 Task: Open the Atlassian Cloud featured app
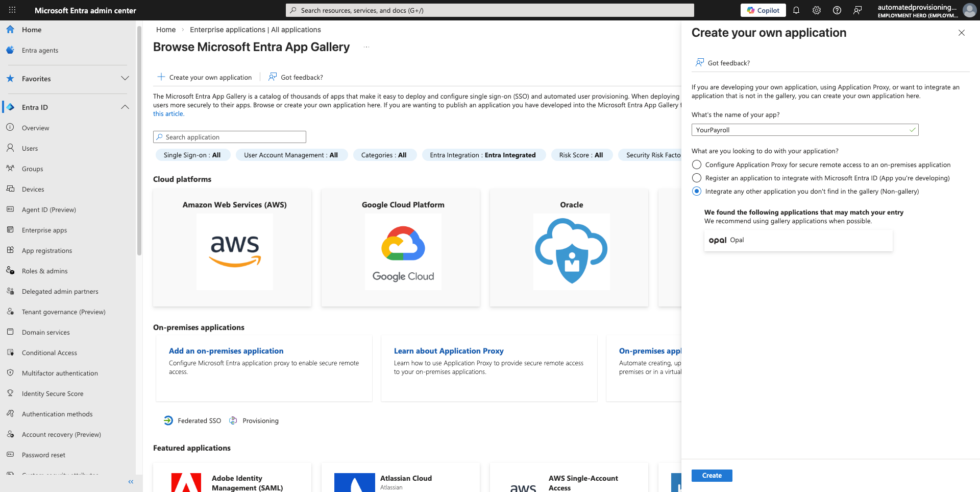pyautogui.click(x=401, y=478)
